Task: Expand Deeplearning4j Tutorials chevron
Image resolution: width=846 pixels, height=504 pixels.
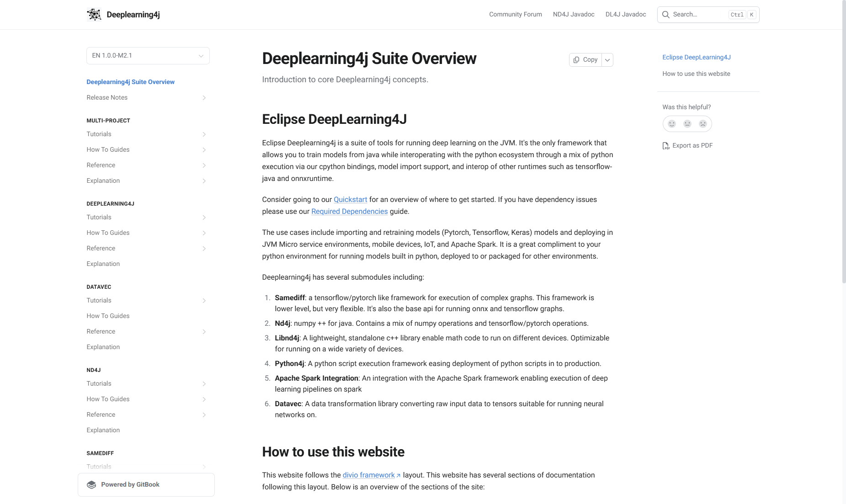Action: (204, 218)
